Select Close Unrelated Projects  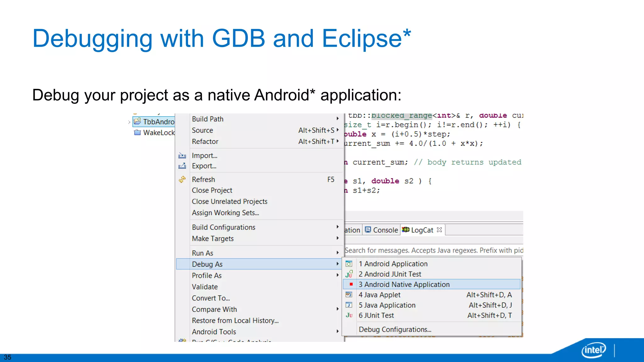click(x=260, y=201)
